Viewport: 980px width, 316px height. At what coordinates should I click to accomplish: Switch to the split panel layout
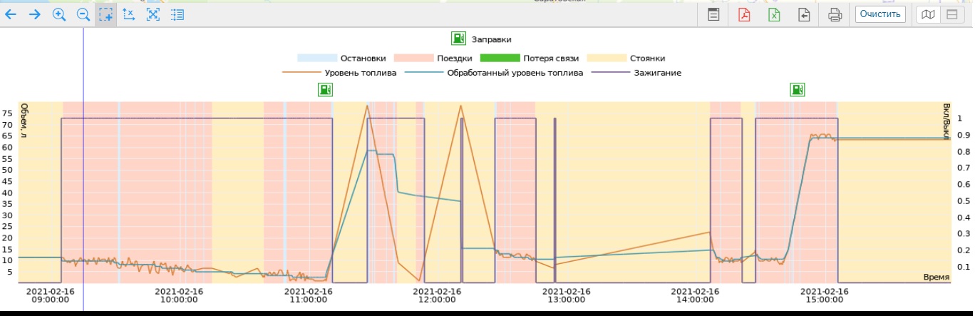click(x=951, y=14)
